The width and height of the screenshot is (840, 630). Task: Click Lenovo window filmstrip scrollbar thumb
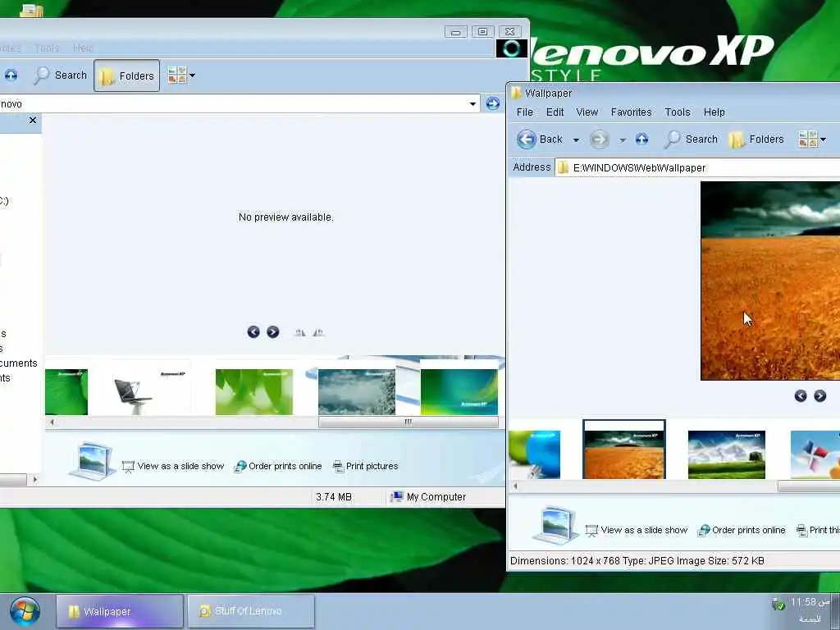coord(409,422)
